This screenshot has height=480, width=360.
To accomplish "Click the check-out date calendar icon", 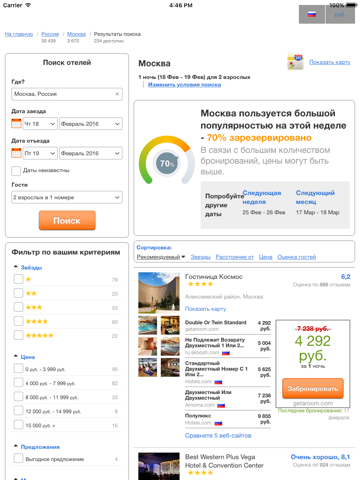I will [16, 153].
